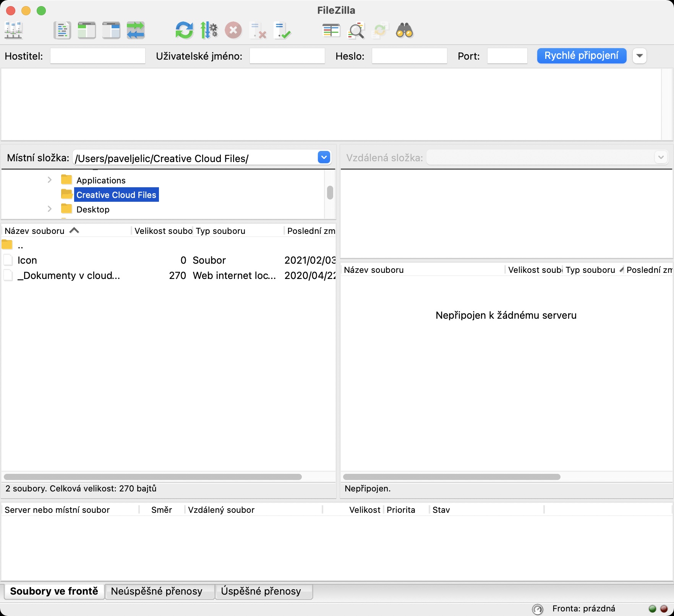Sort local files by Poslední změna column
Image resolution: width=674 pixels, height=616 pixels.
tap(311, 231)
